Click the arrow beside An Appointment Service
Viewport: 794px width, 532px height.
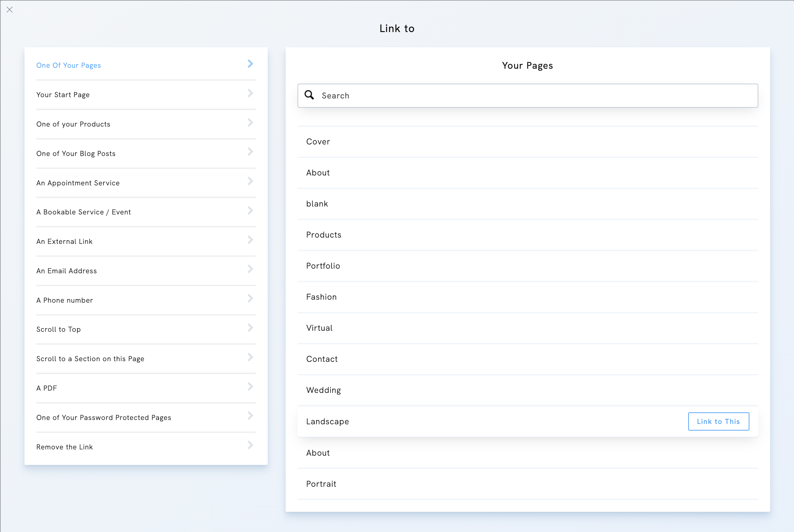click(x=250, y=181)
